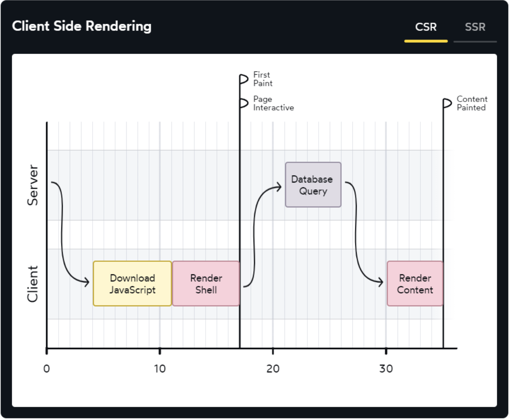Select the Render Shell block
The height and width of the screenshot is (420, 510).
click(x=207, y=284)
